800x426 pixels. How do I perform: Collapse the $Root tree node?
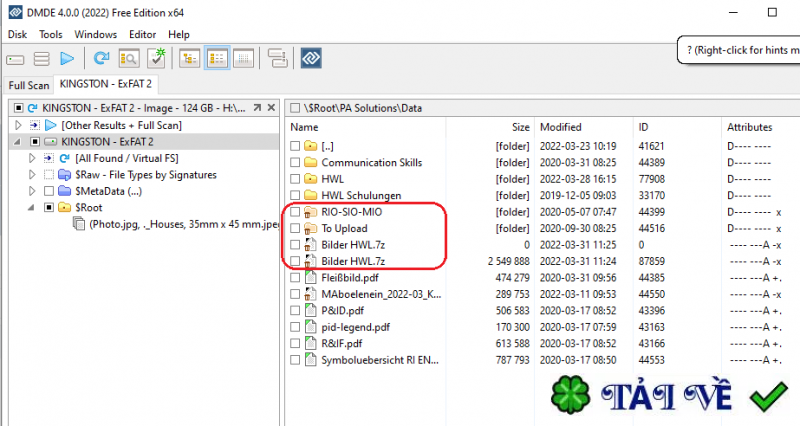(x=32, y=208)
